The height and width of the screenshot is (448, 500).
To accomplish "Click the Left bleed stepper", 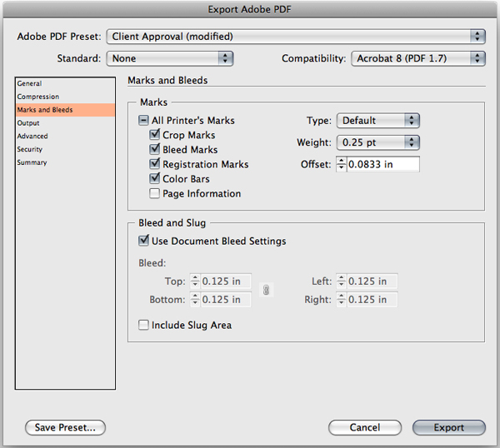I will pos(341,281).
